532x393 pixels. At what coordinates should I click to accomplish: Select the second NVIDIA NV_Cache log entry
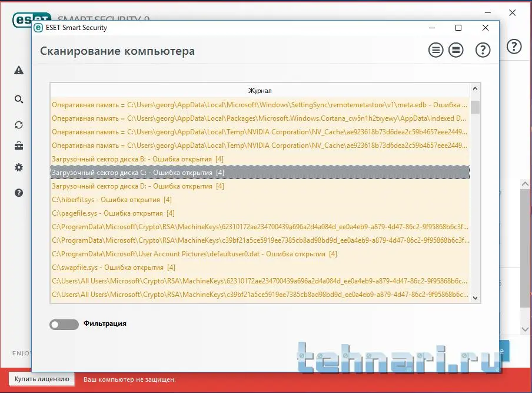pos(260,146)
